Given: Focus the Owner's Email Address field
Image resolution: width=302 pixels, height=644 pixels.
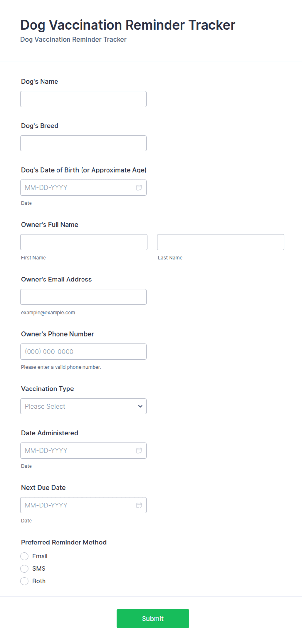Looking at the screenshot, I should coord(83,297).
